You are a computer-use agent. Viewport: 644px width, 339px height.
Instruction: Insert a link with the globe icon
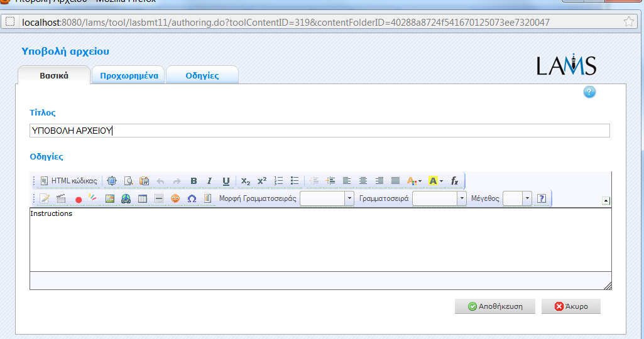126,198
